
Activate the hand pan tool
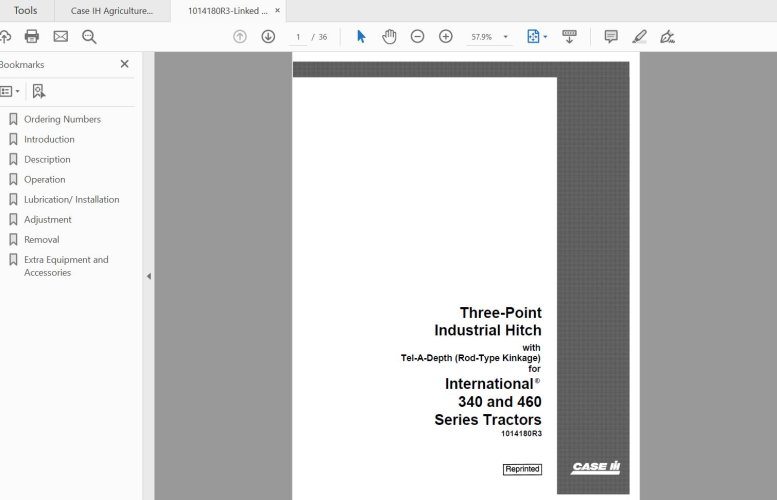389,37
